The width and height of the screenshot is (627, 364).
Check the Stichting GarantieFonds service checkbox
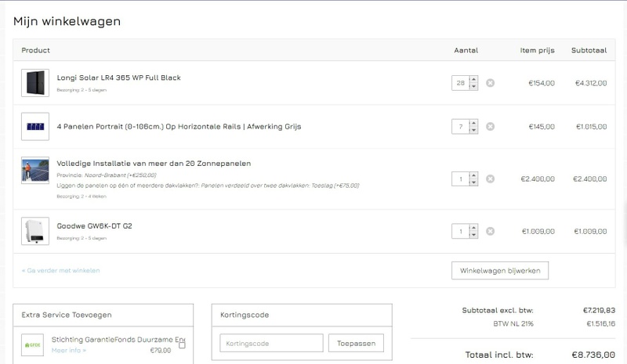pyautogui.click(x=183, y=345)
